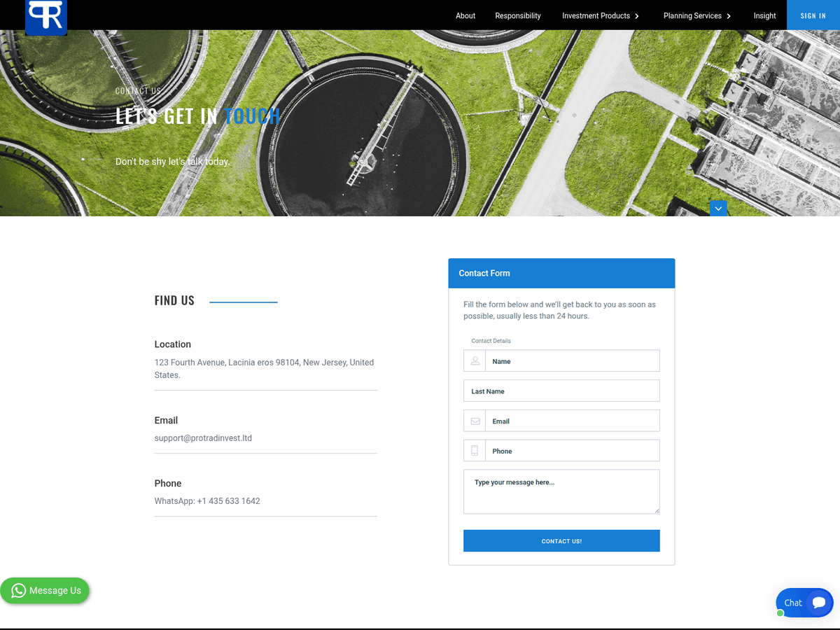
Task: Click the LET'S GET IN TOUCH headline
Action: pos(198,115)
